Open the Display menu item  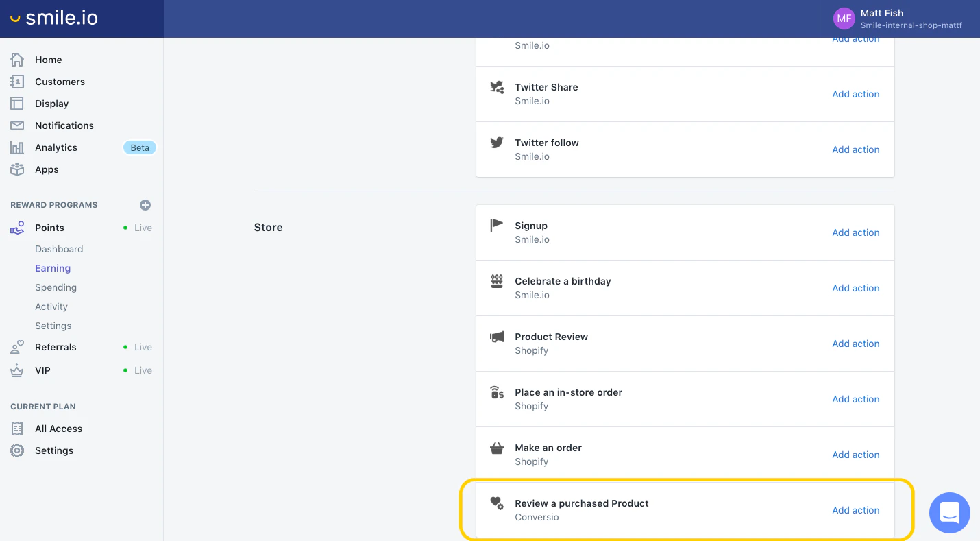click(x=52, y=104)
